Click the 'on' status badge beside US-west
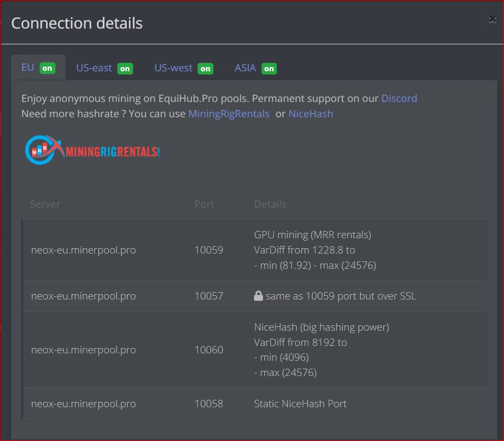Screen dimensions: 504x441 (x=206, y=69)
